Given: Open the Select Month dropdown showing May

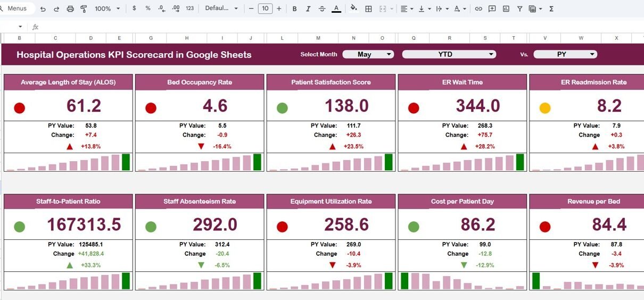Looking at the screenshot, I should click(368, 54).
